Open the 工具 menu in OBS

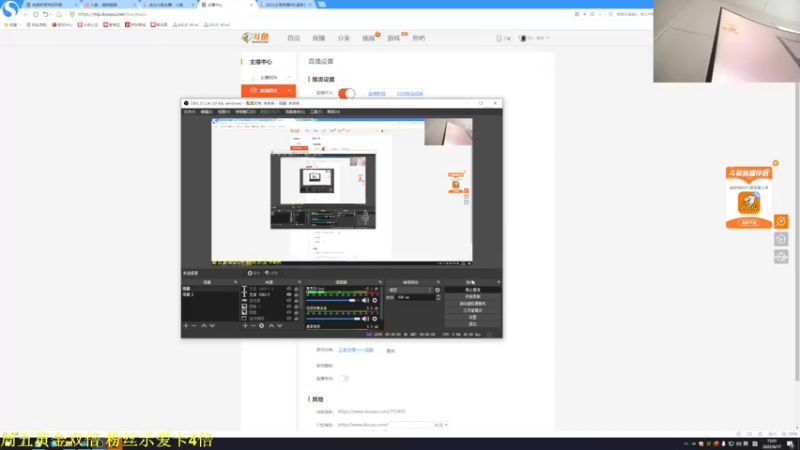click(316, 112)
